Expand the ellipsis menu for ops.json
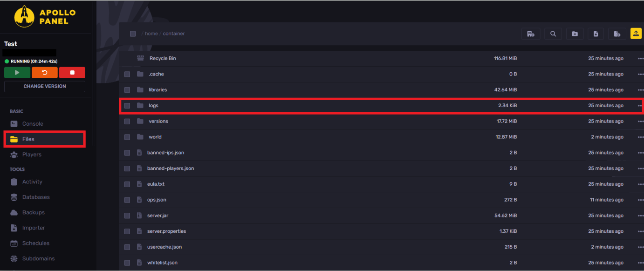Viewport: 644px width, 271px height. (x=640, y=200)
